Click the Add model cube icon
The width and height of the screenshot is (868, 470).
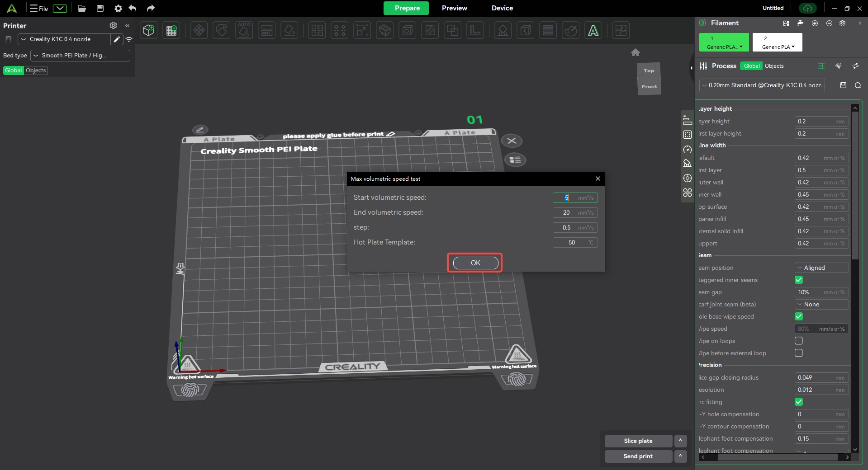pyautogui.click(x=148, y=30)
